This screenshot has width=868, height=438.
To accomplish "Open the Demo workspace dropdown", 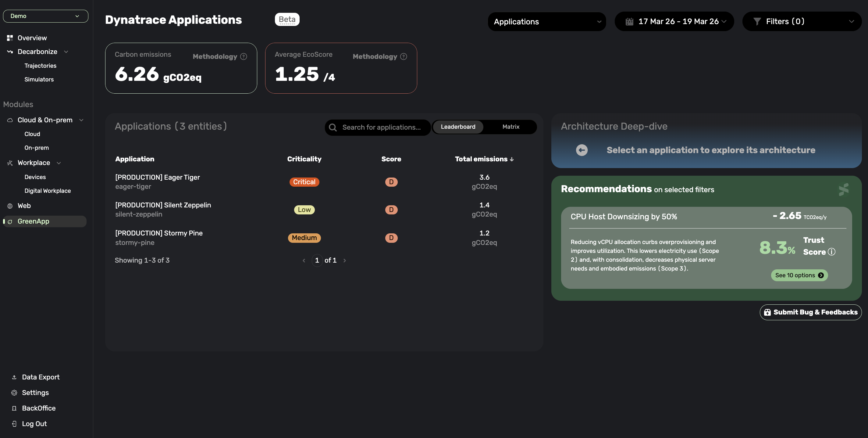I will (x=45, y=16).
